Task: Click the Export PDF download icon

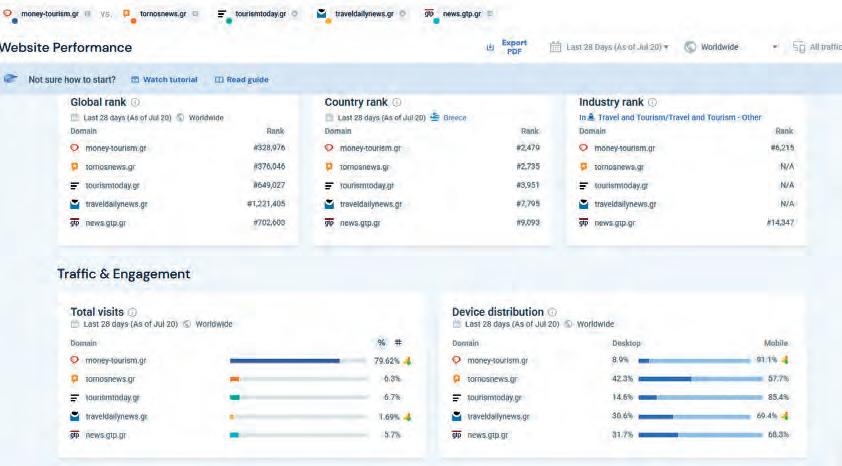Action: click(490, 47)
